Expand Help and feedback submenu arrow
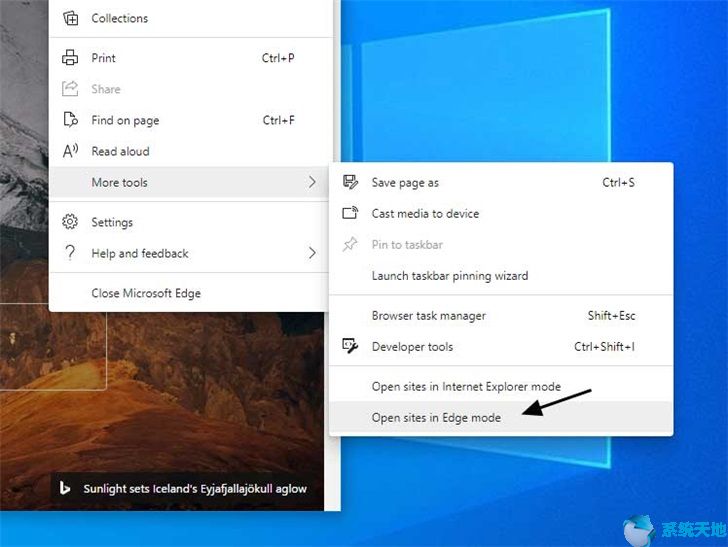Viewport: 728px width, 547px height. click(x=312, y=253)
